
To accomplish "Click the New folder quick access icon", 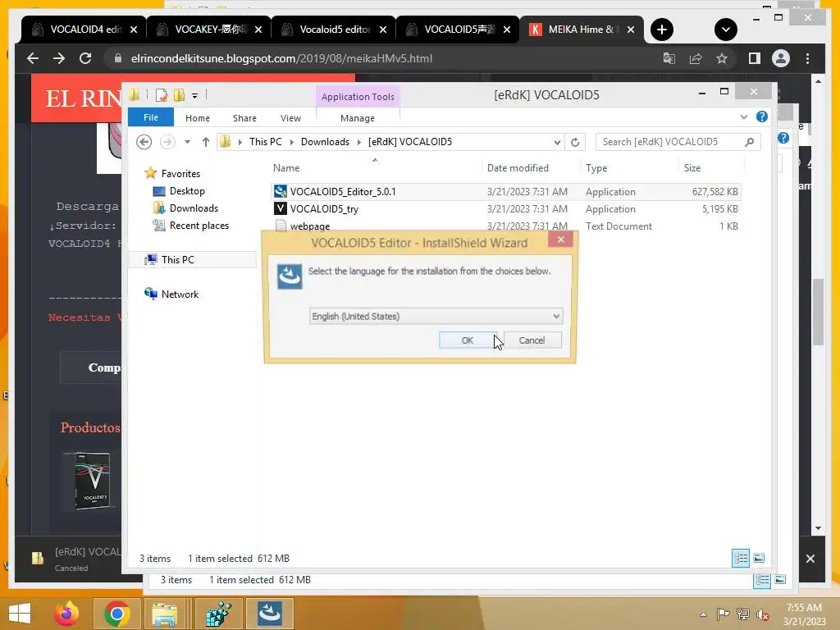I will point(179,95).
